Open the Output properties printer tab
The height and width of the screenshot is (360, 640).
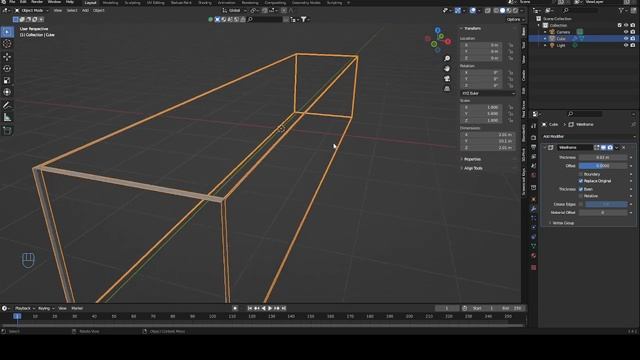533,147
